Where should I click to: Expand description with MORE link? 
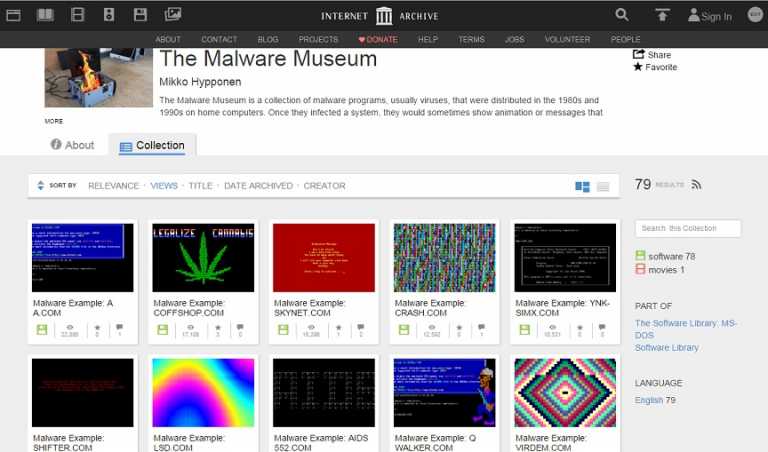point(54,121)
